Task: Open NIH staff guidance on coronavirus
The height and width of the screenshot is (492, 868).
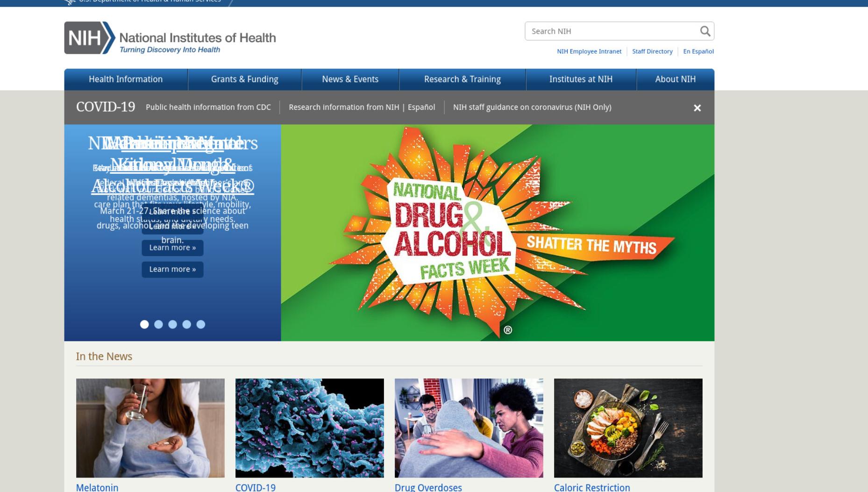Action: [532, 107]
